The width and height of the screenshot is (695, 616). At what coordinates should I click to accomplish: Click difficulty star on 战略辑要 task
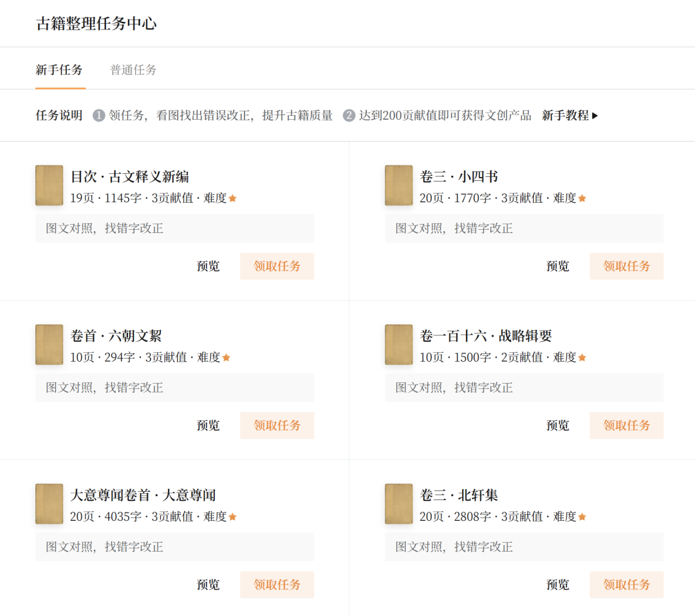[x=582, y=357]
